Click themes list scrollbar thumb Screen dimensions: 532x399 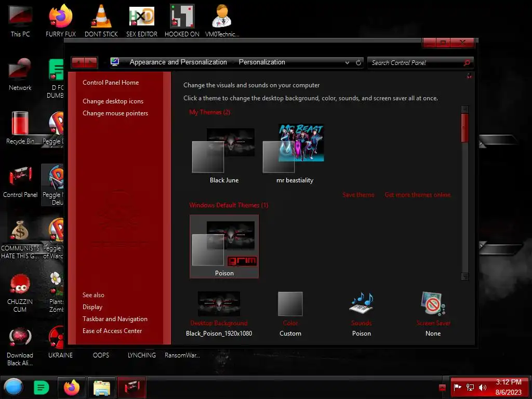[464, 128]
